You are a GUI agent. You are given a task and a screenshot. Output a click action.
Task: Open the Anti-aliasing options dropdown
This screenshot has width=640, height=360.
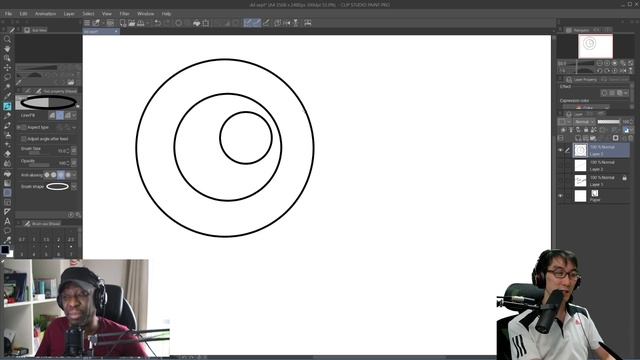(74, 175)
